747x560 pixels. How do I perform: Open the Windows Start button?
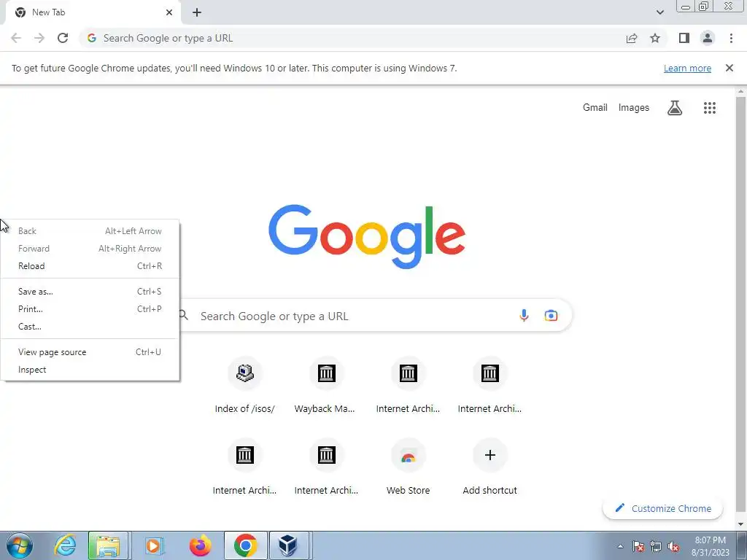pos(20,545)
